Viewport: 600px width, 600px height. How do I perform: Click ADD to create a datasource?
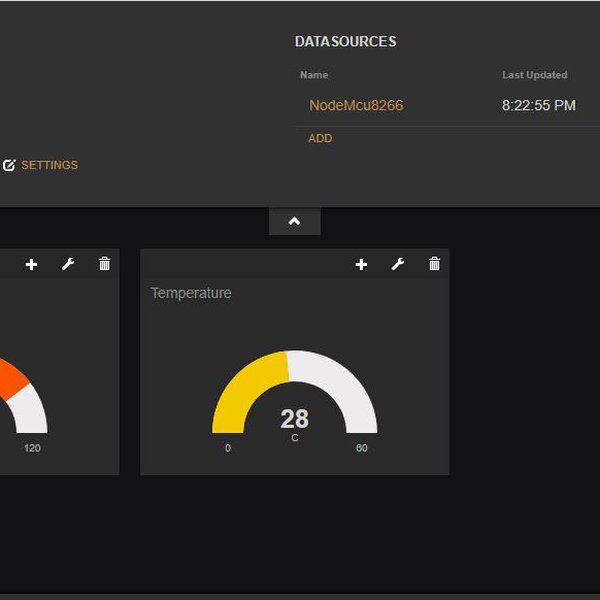coord(320,138)
